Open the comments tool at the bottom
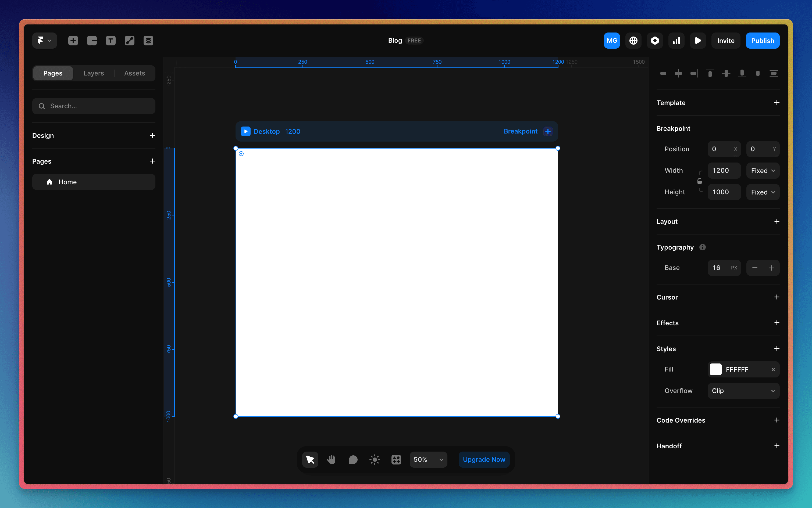 353,459
